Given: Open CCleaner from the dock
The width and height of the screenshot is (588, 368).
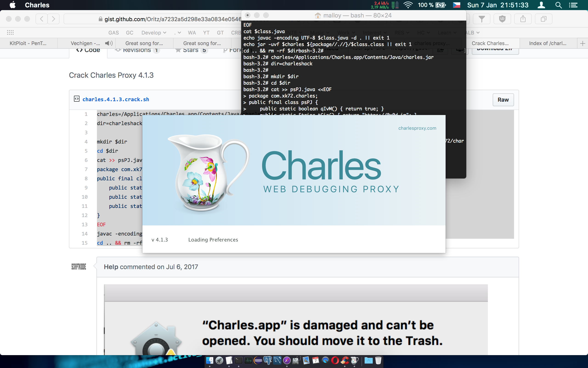Looking at the screenshot, I should 345,360.
